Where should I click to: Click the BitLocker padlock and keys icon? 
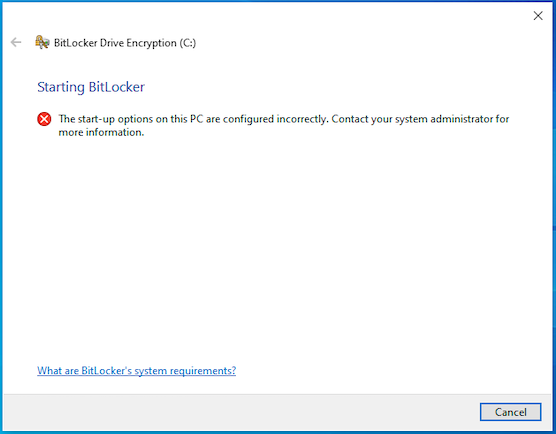coord(42,42)
